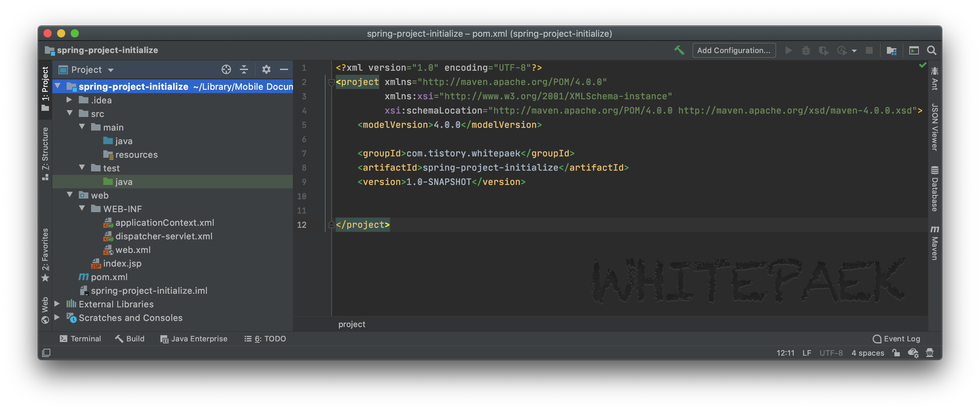The image size is (980, 410).
Task: Open the Ant tool window tab
Action: coord(934,79)
